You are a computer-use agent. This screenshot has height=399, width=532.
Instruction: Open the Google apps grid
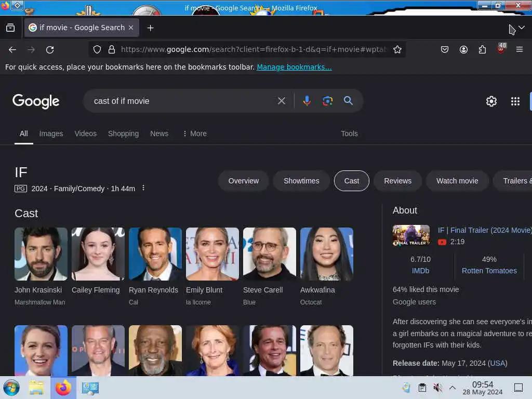515,101
